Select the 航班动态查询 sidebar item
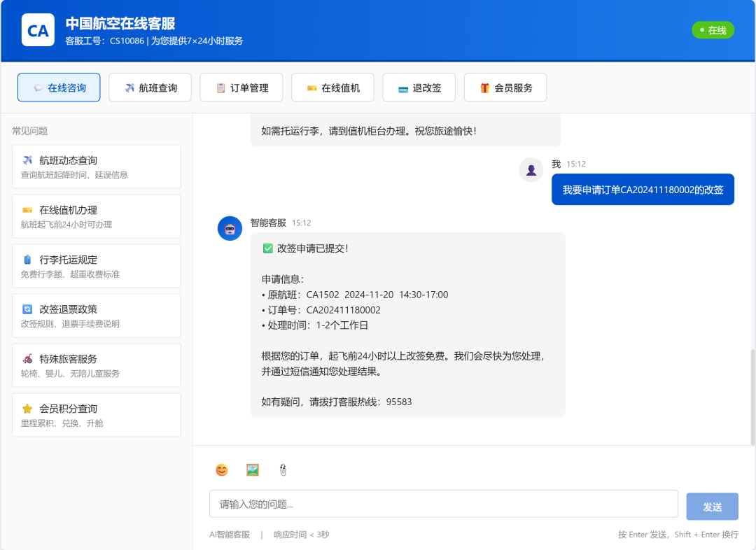Screen dimensions: 756x550 pyautogui.click(x=96, y=166)
